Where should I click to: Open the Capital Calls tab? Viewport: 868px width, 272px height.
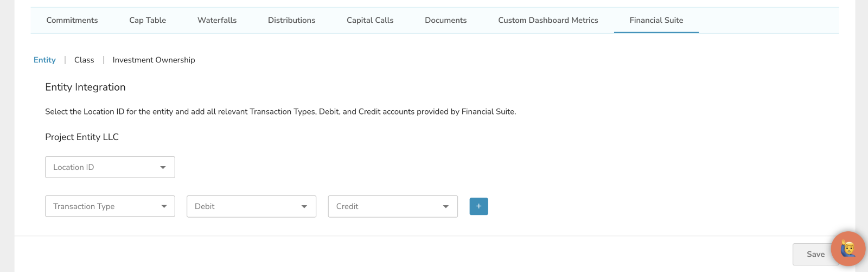pyautogui.click(x=370, y=20)
